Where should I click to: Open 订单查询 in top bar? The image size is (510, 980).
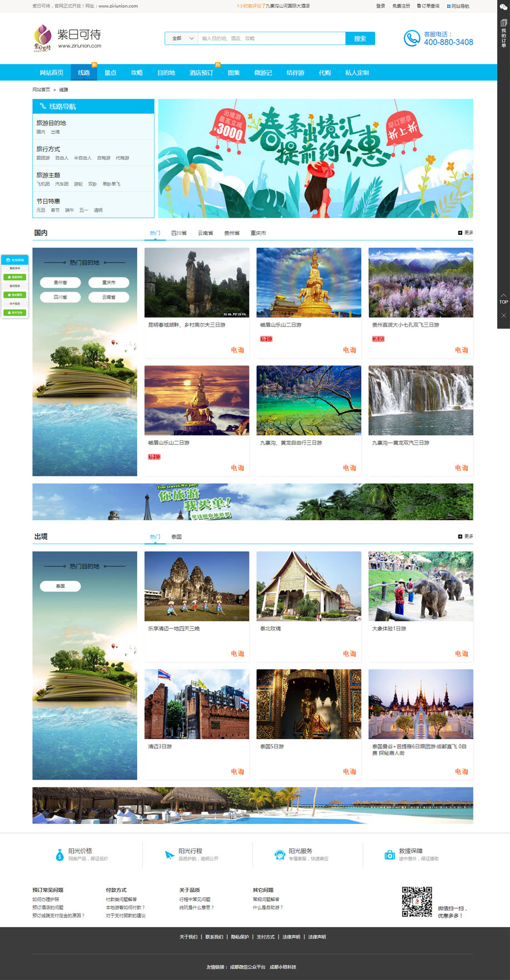[x=428, y=6]
